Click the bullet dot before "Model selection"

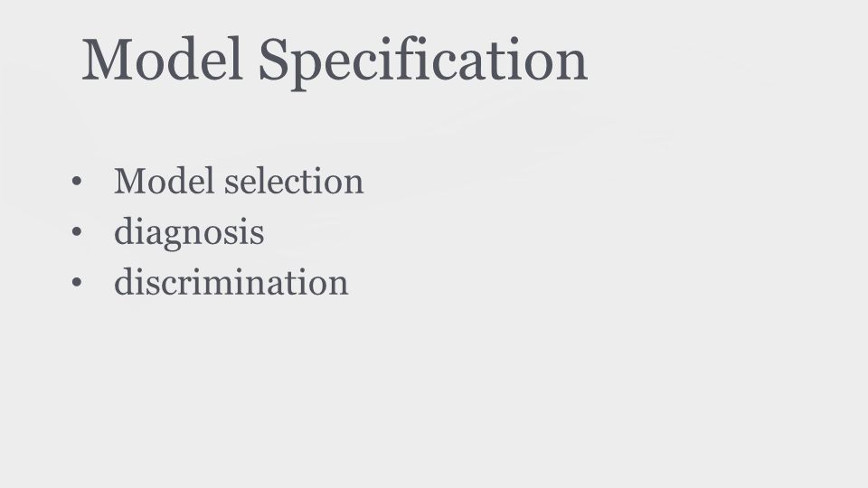point(77,182)
